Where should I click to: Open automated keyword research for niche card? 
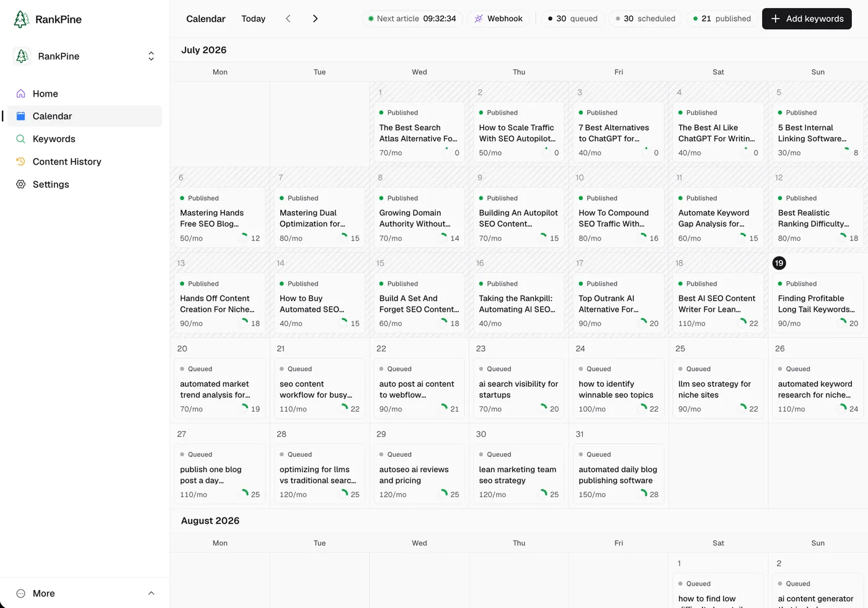point(818,389)
